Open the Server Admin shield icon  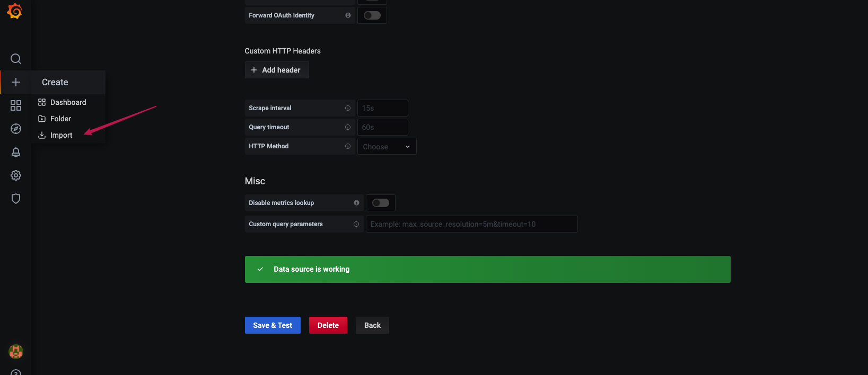[x=16, y=199]
